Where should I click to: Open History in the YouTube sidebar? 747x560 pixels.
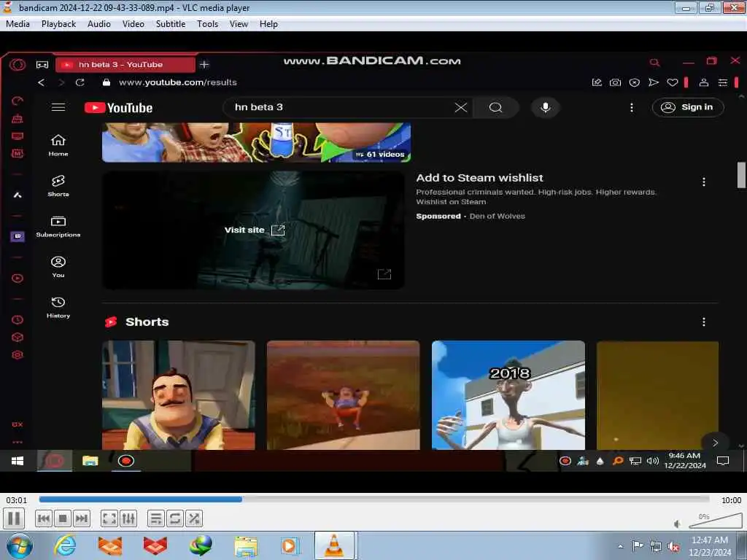click(58, 307)
